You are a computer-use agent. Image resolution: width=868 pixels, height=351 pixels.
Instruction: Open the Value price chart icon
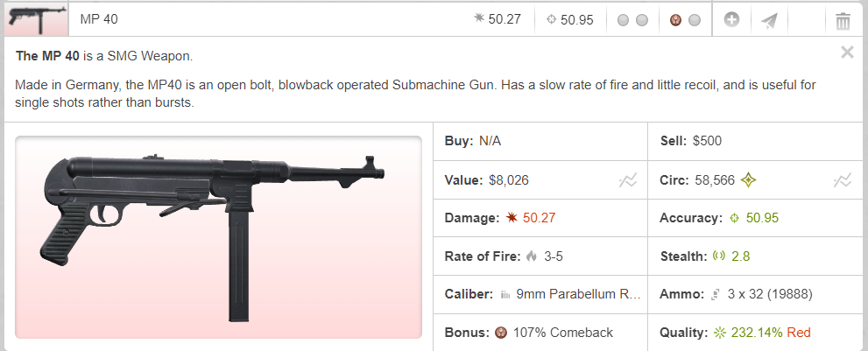627,181
